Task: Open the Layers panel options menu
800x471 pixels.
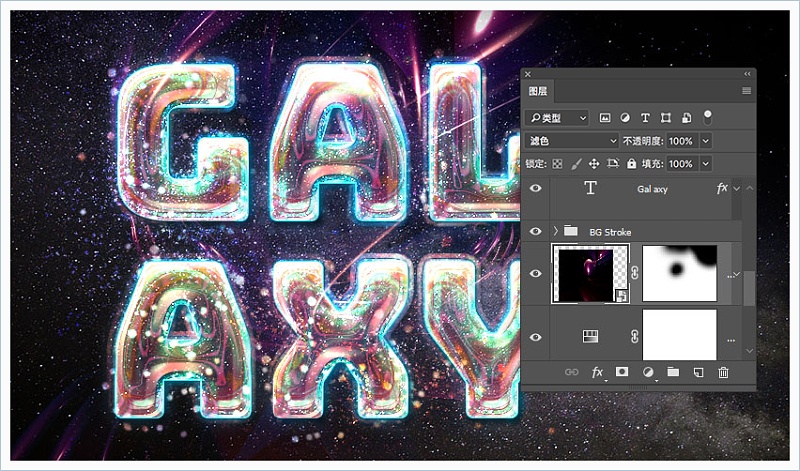Action: (x=746, y=91)
